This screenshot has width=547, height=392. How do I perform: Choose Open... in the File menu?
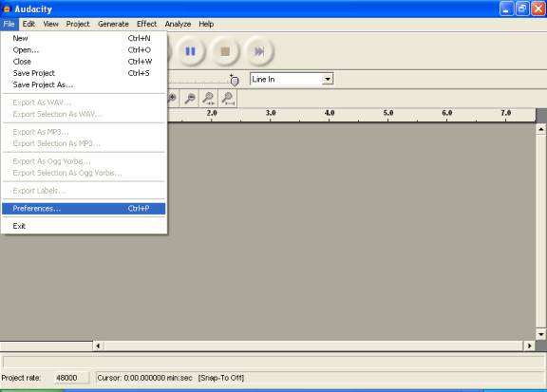(x=84, y=50)
